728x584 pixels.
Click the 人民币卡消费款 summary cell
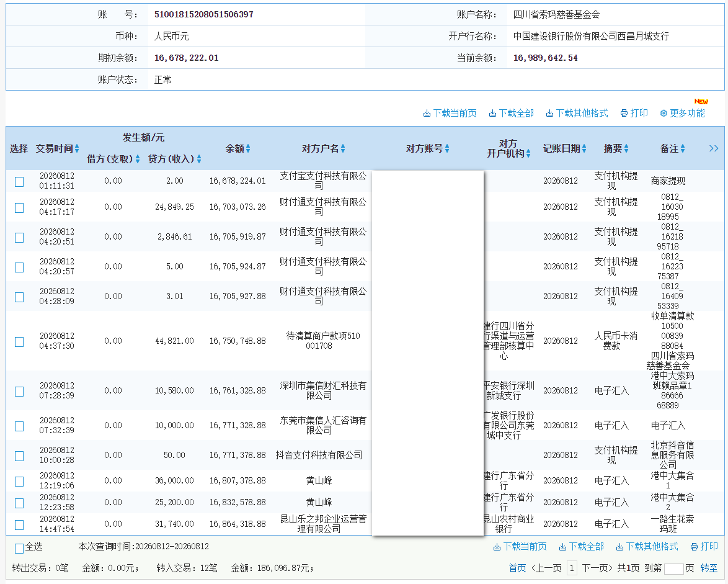tap(616, 341)
